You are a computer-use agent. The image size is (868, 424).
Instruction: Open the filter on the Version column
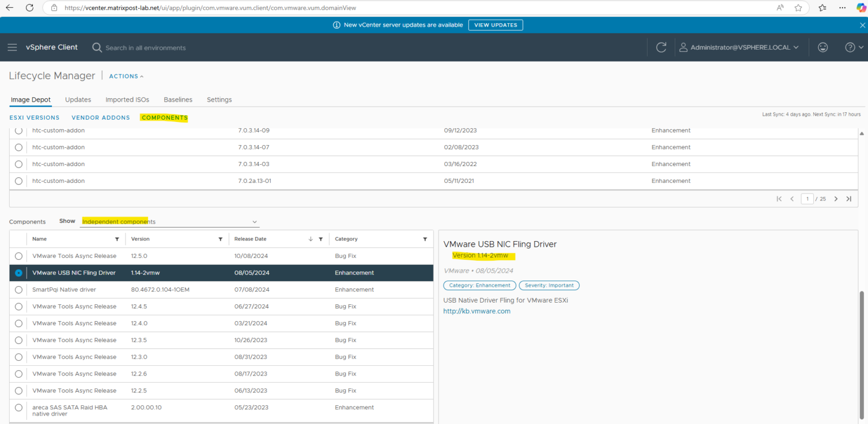[x=221, y=239]
